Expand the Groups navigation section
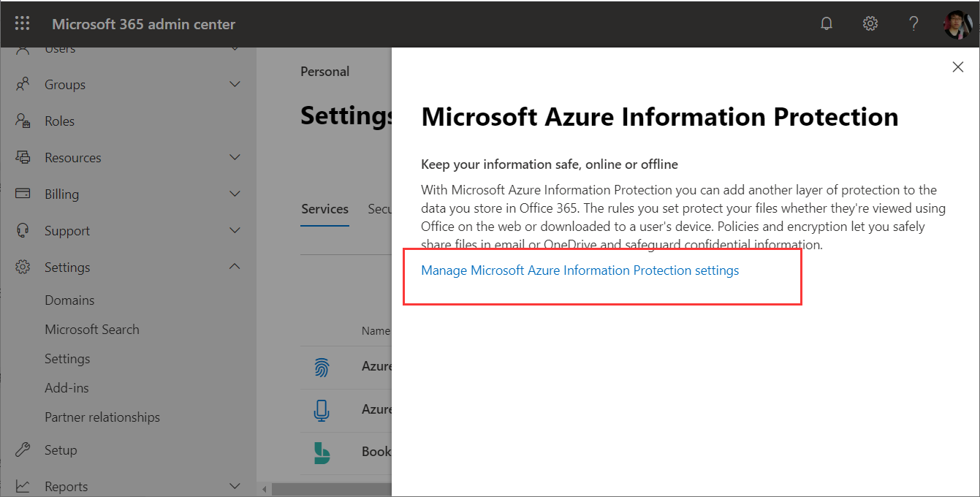This screenshot has height=497, width=980. (x=235, y=85)
